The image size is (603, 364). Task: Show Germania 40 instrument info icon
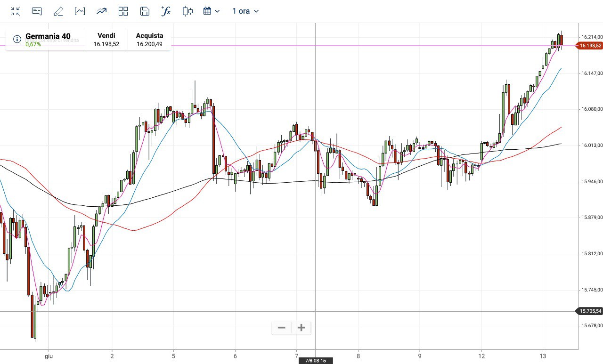tap(17, 40)
